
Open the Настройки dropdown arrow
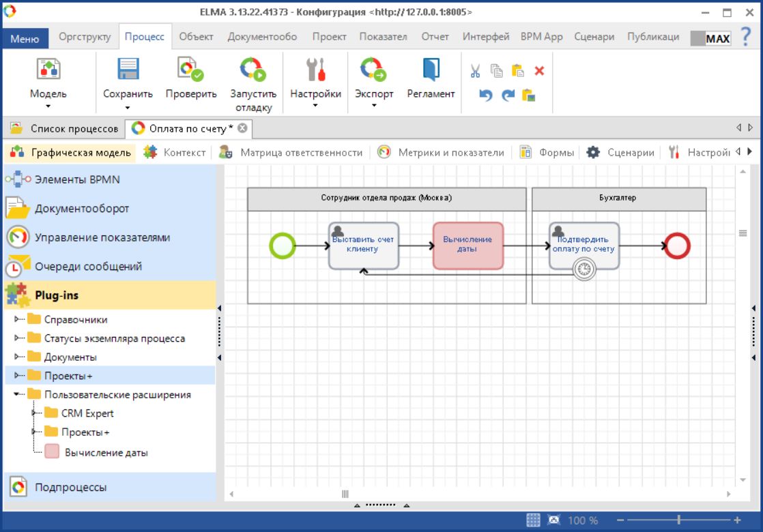(315, 105)
